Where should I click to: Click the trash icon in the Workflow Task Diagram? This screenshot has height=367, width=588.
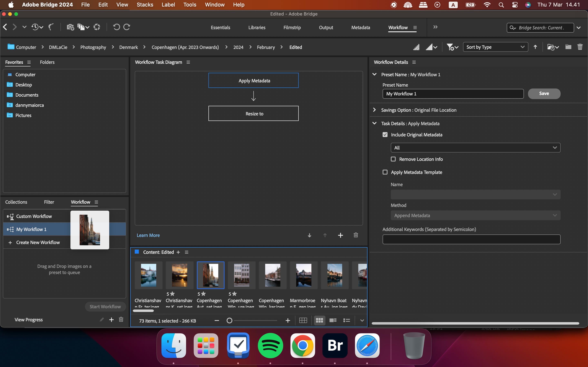(x=356, y=235)
